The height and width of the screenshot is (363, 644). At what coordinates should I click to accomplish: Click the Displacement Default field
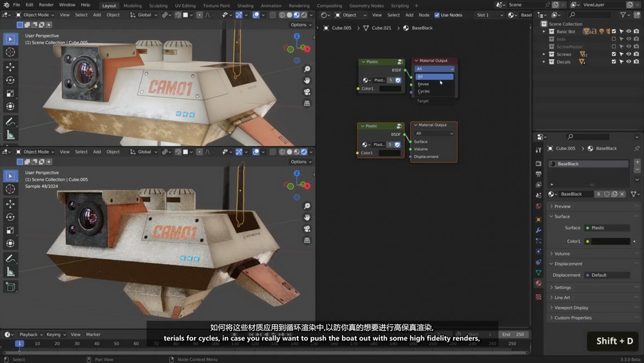(607, 275)
